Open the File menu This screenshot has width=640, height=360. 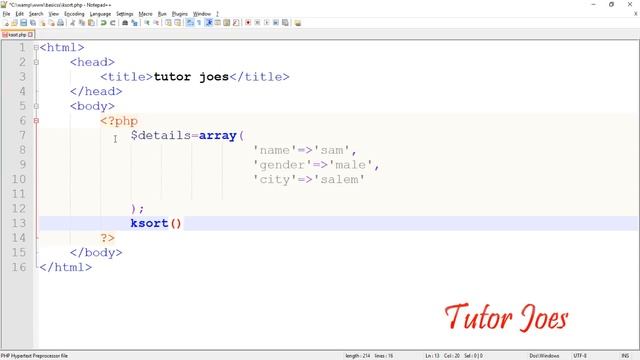pos(6,14)
